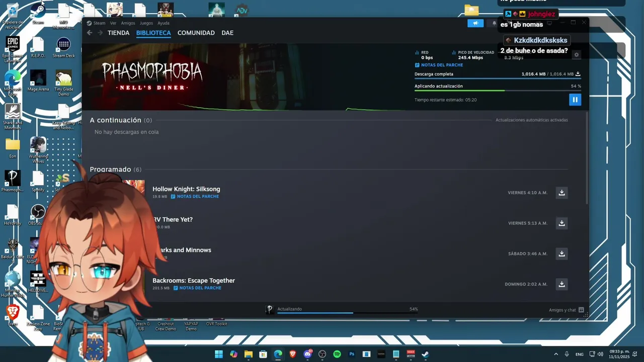
Task: Open the taskbar clock and date
Action: point(619,354)
